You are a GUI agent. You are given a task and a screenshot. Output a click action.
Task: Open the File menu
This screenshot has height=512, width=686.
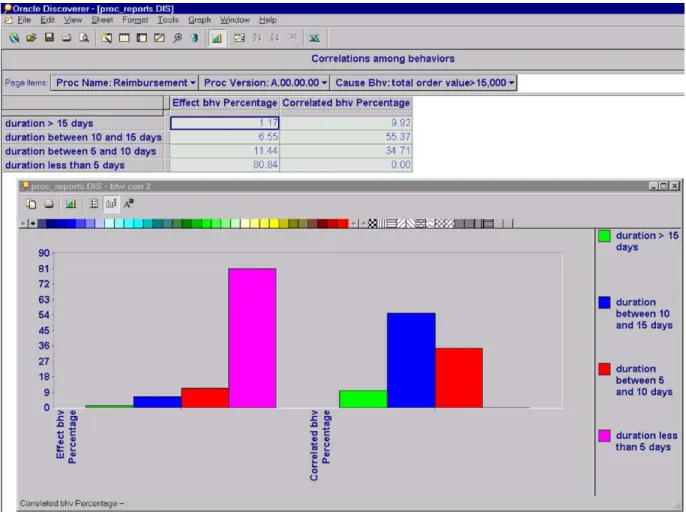(24, 20)
